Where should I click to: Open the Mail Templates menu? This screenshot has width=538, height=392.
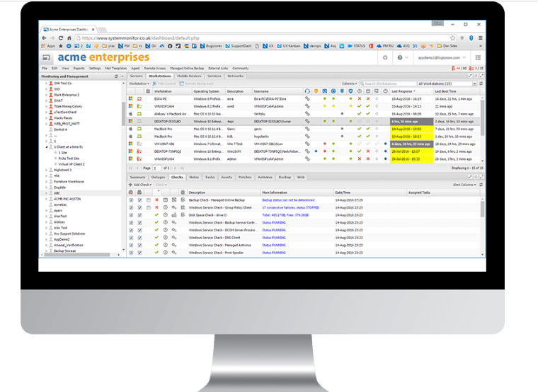(115, 68)
